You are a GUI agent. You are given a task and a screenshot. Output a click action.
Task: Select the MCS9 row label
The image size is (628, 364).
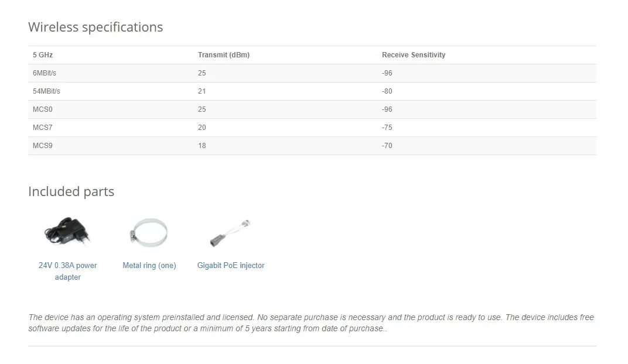tap(43, 146)
